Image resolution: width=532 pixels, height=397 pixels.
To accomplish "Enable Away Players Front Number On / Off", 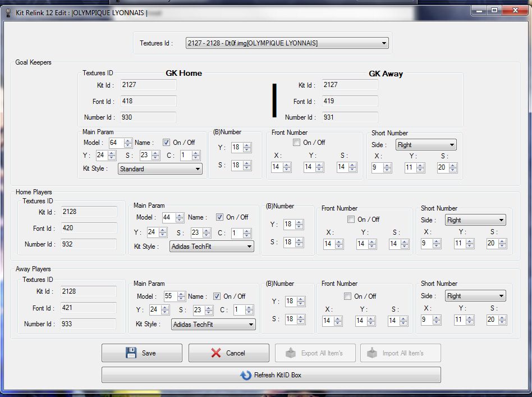I will point(347,296).
